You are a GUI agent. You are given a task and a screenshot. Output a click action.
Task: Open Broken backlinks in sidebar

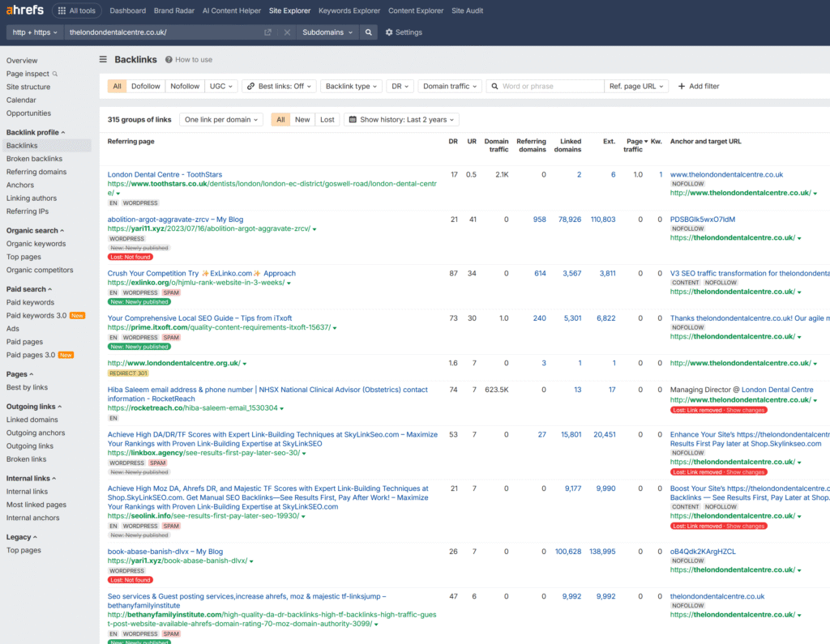click(x=34, y=159)
